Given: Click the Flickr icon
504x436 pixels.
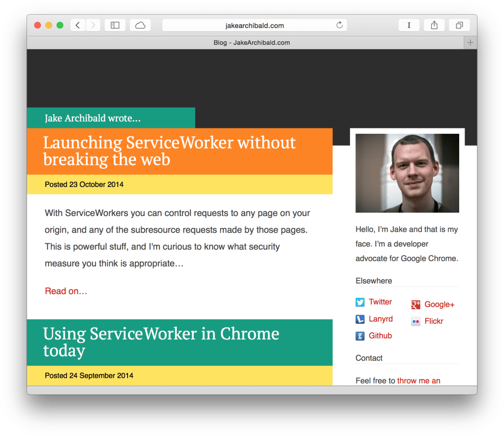Looking at the screenshot, I should coord(416,321).
